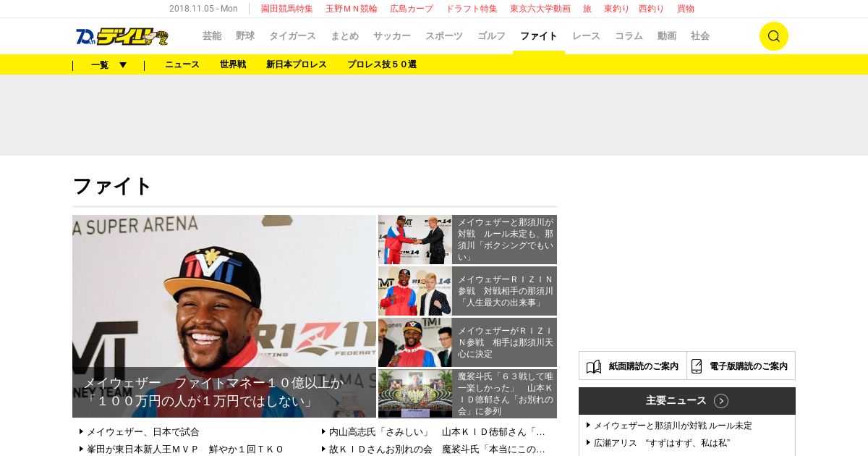868x456 pixels.
Task: Click the newspaper icon for 紙面購読のご案内
Action: pos(594,366)
